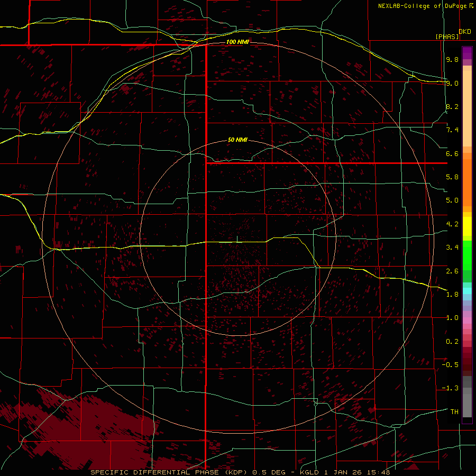Click the [PHAS] label above the color scale
476x476 pixels.
click(x=447, y=36)
